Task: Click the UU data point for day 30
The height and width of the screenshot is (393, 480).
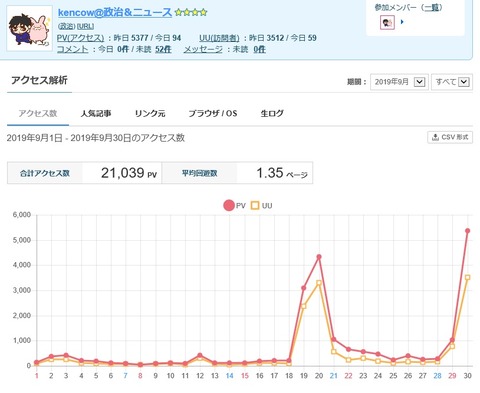Action: point(467,277)
